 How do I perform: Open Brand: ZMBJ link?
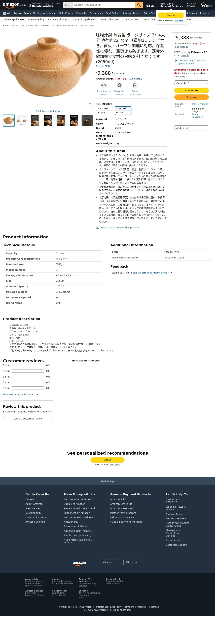[103, 66]
